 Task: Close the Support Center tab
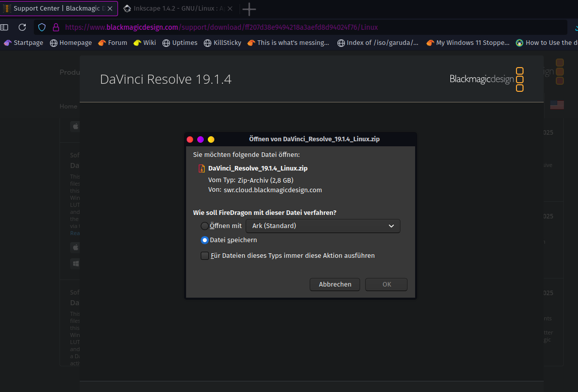110,9
